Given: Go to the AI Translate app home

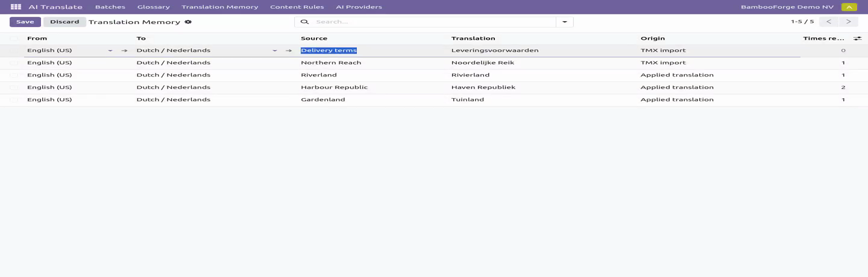Looking at the screenshot, I should click(55, 7).
